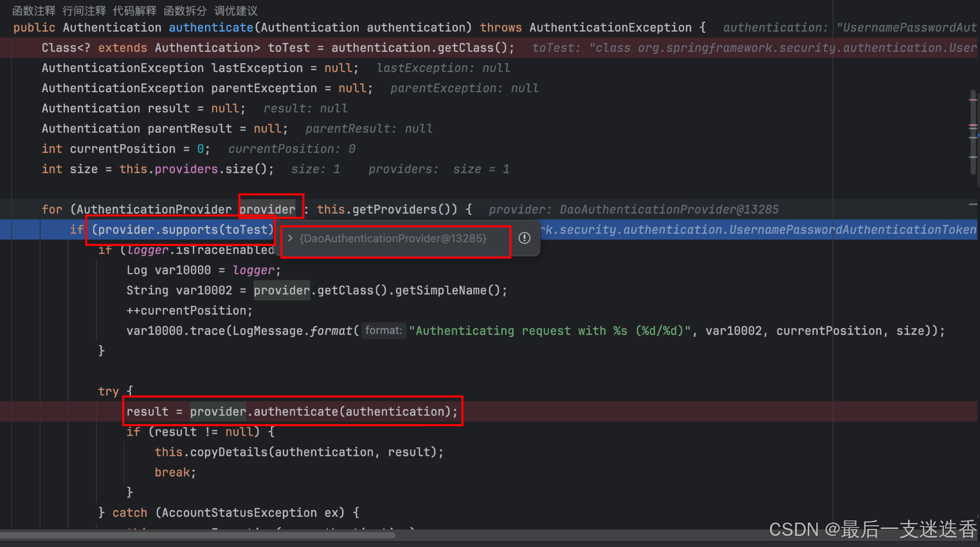This screenshot has width=980, height=547.
Task: Click the string "Authenticating request with %s (%d/%d)"
Action: tap(550, 331)
